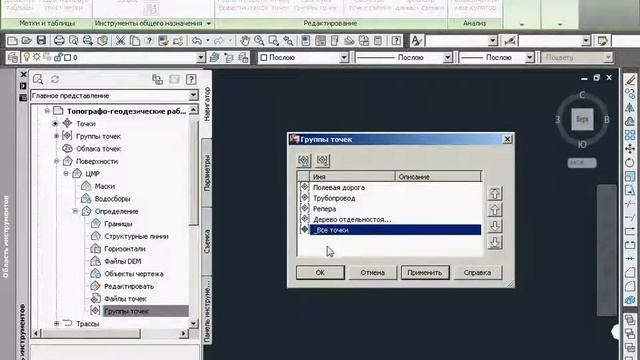Click the first point-group icon in the Группы точек dialog

303,160
